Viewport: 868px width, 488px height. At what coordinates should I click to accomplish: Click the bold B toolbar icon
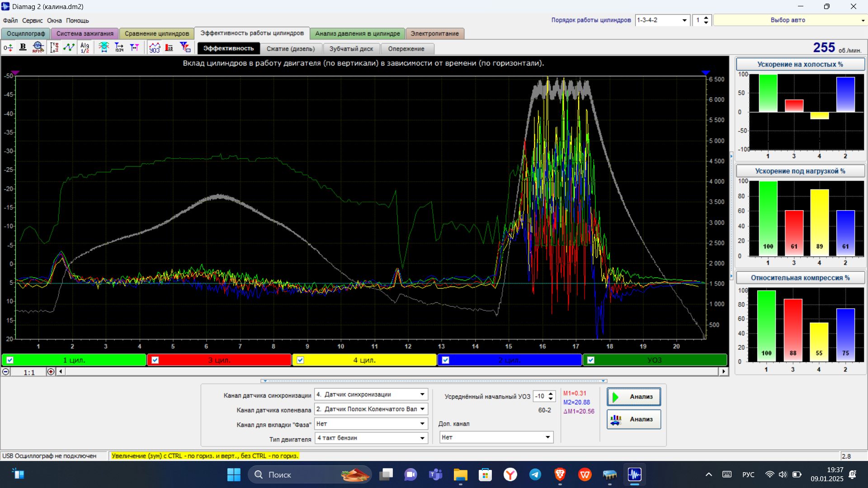[23, 47]
